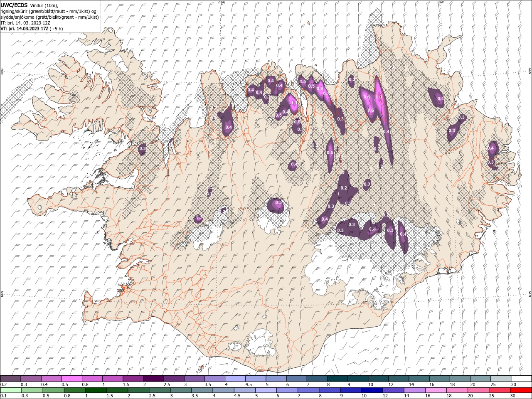
Task: Click the upper-scale swatch labeled 6
Action: (296, 379)
